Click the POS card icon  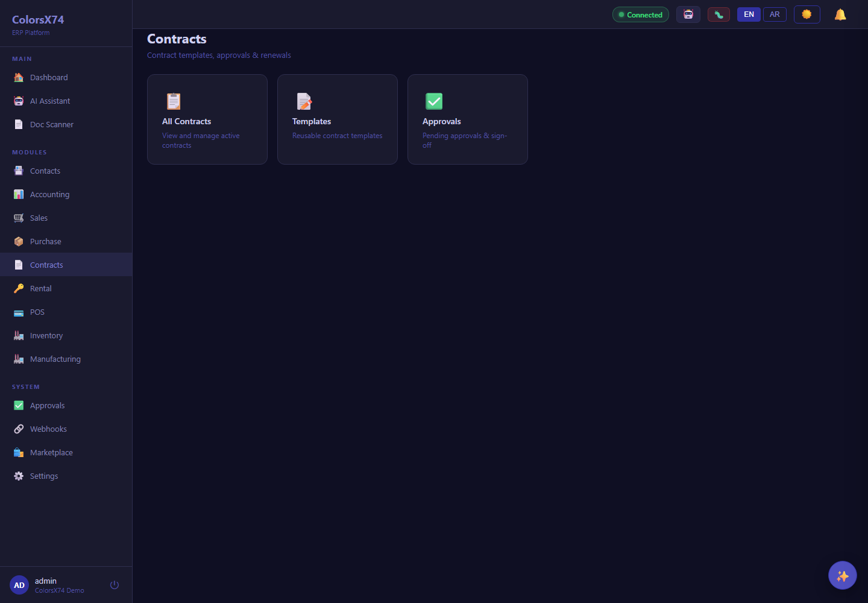tap(19, 312)
